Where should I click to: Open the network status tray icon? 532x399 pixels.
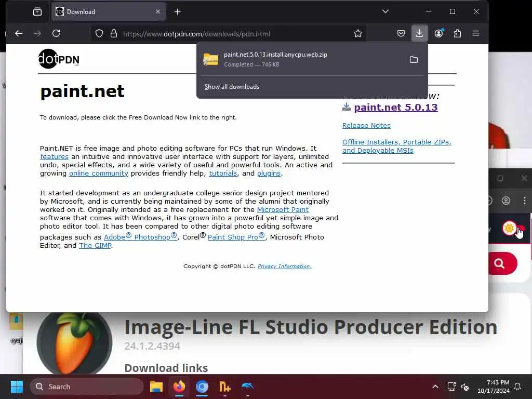point(451,387)
